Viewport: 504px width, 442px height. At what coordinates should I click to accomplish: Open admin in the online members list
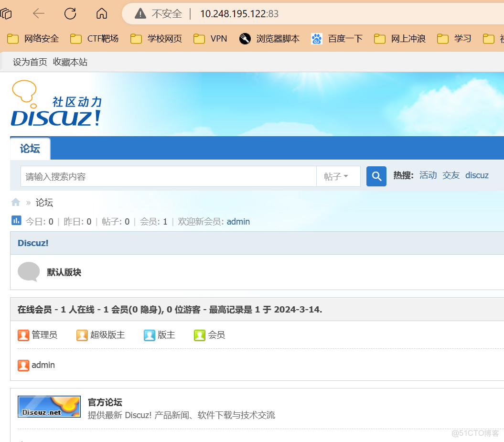(43, 365)
